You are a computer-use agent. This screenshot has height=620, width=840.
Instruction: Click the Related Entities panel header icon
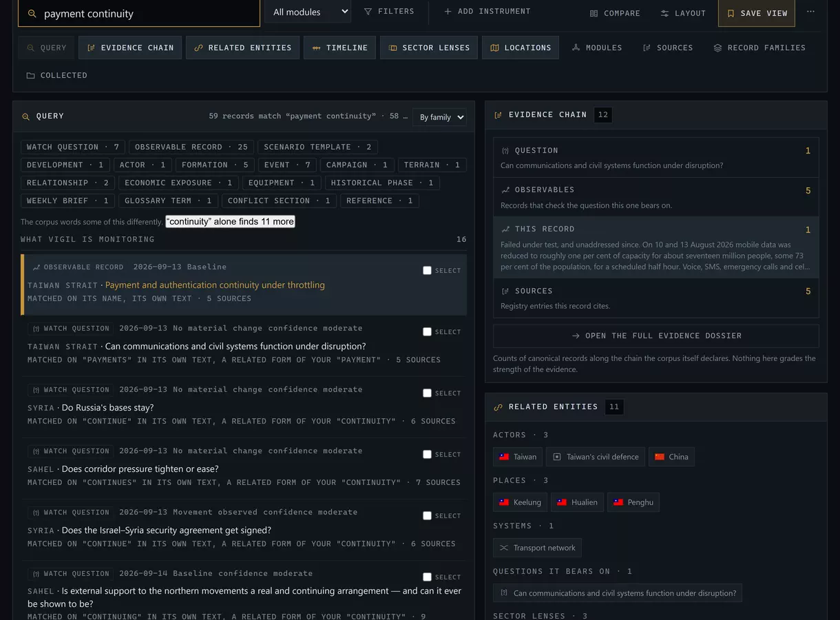(498, 407)
